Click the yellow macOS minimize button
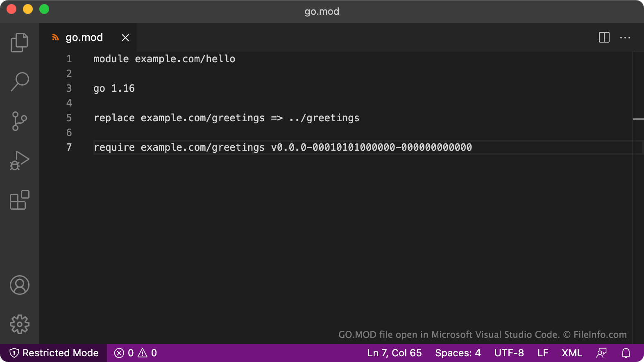 coord(28,9)
